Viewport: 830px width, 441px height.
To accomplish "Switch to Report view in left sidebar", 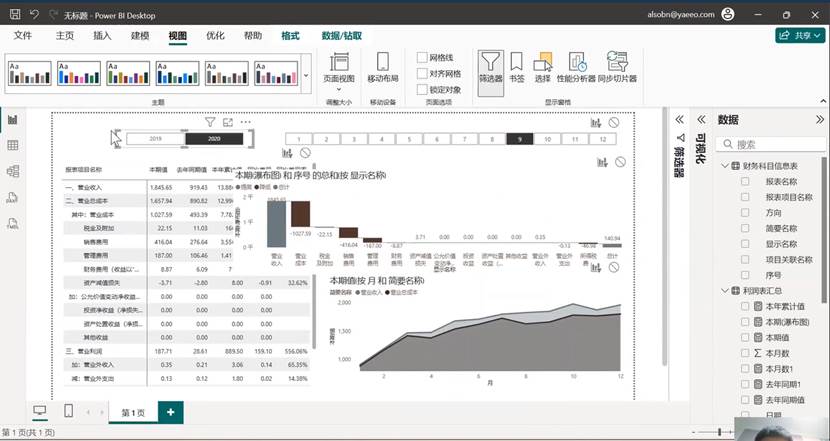I will (x=13, y=120).
